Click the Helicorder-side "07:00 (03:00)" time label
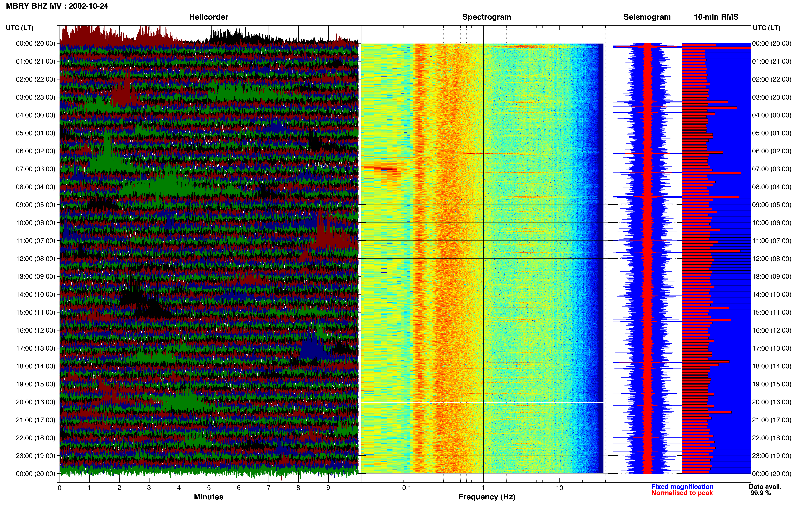This screenshot has width=812, height=508. pos(35,169)
